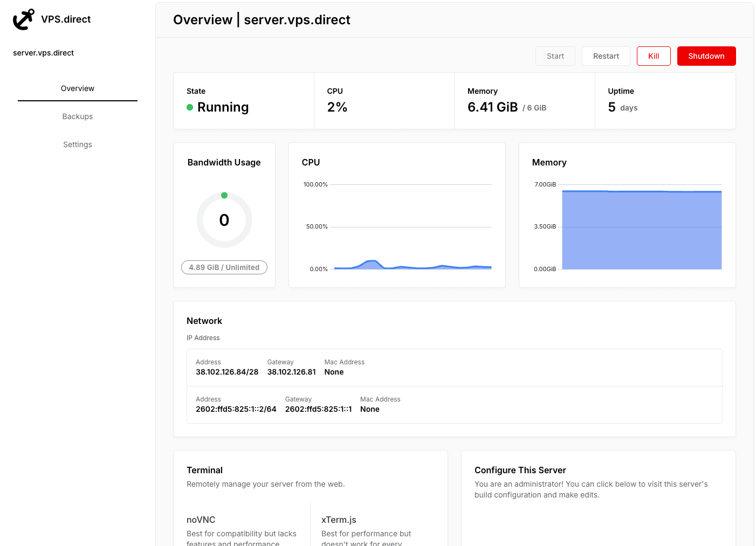Click the server.vps.direct name in sidebar
This screenshot has width=756, height=546.
pos(44,53)
